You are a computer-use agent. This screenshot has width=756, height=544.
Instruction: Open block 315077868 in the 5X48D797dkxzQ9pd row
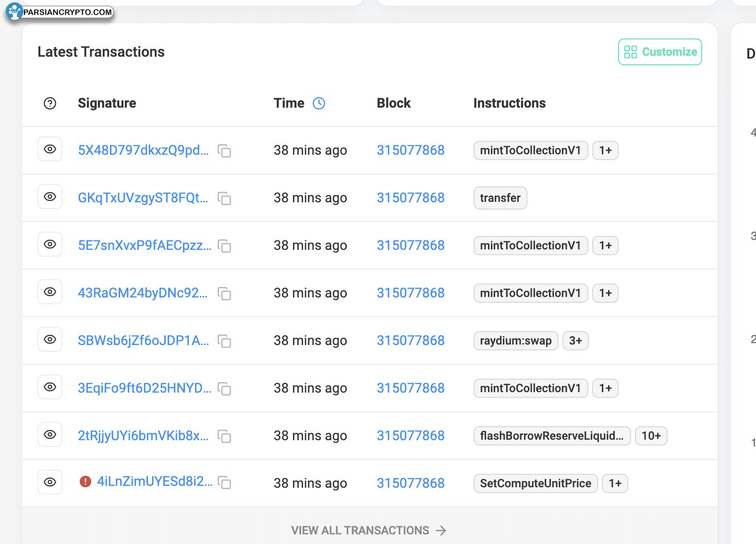point(411,150)
